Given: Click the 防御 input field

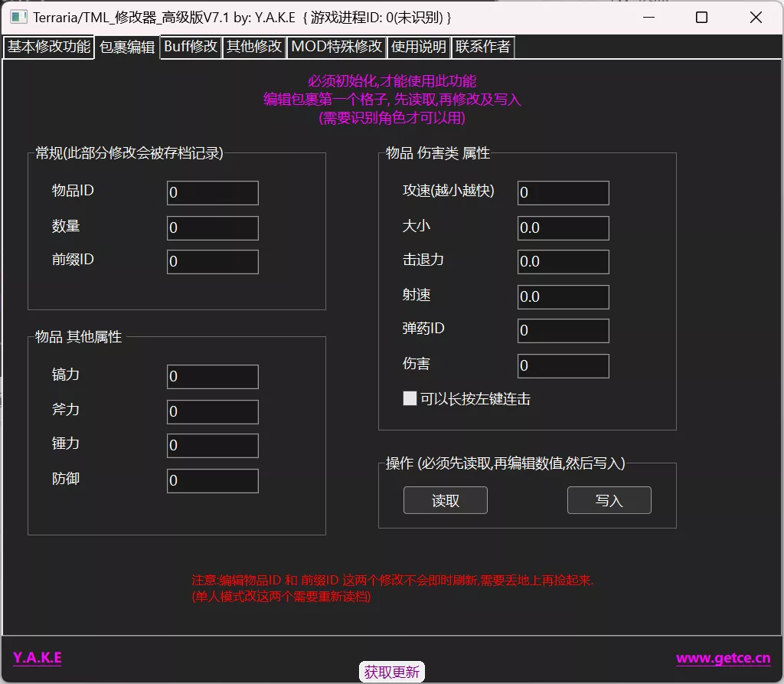Looking at the screenshot, I should point(213,480).
